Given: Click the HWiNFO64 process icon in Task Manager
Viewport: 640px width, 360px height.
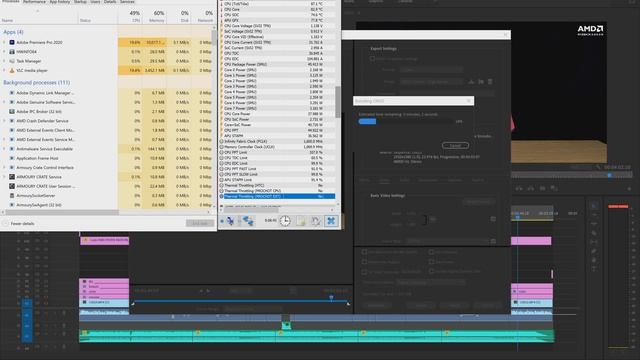Looking at the screenshot, I should 12,52.
